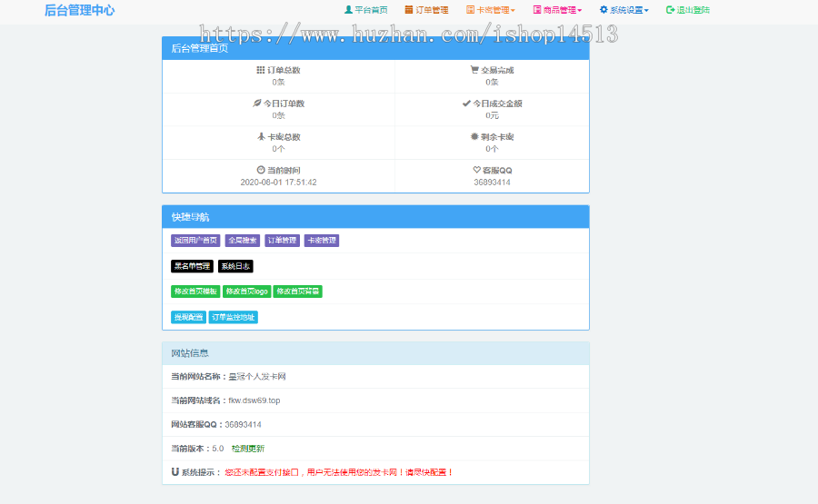
Task: Click the green logout icon for 退出登陆
Action: 670,10
